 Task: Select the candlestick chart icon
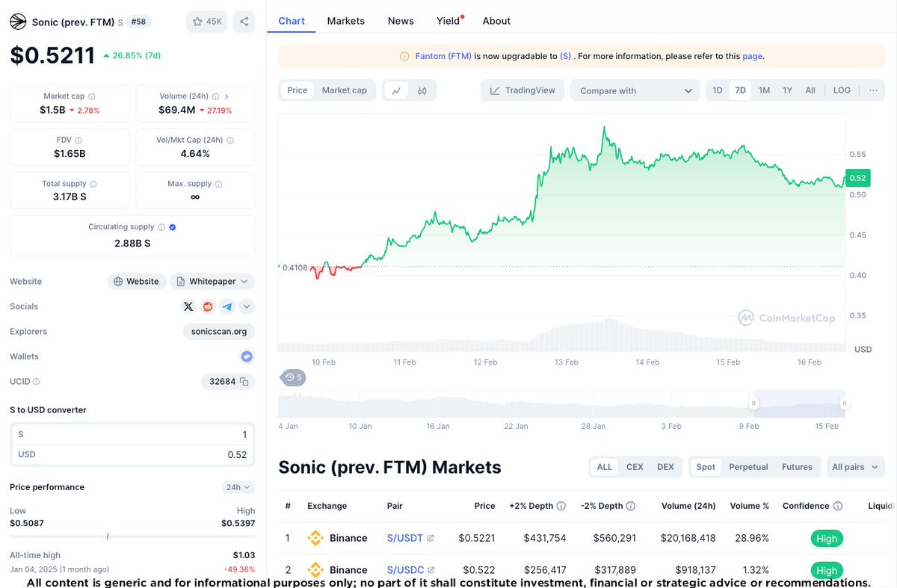tap(422, 90)
